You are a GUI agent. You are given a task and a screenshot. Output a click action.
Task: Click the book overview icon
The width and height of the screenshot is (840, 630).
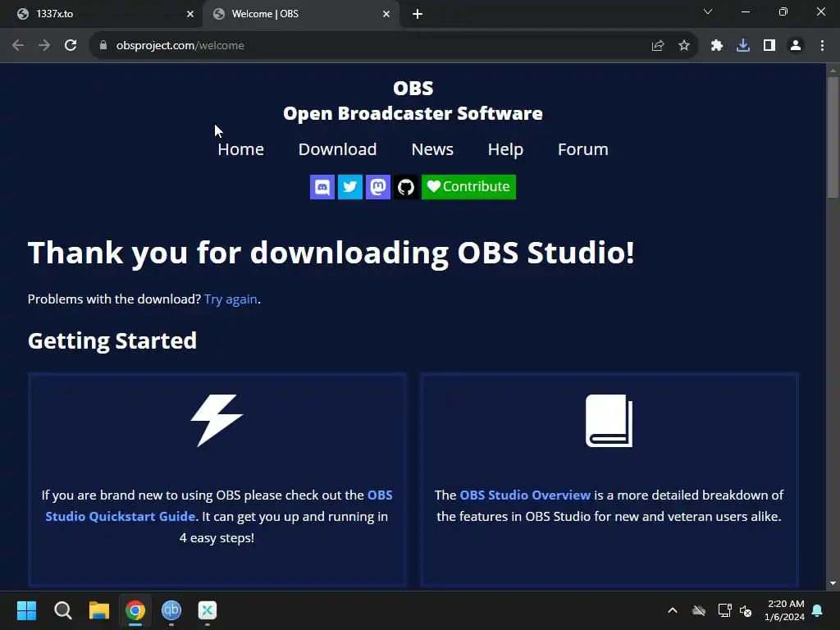609,421
